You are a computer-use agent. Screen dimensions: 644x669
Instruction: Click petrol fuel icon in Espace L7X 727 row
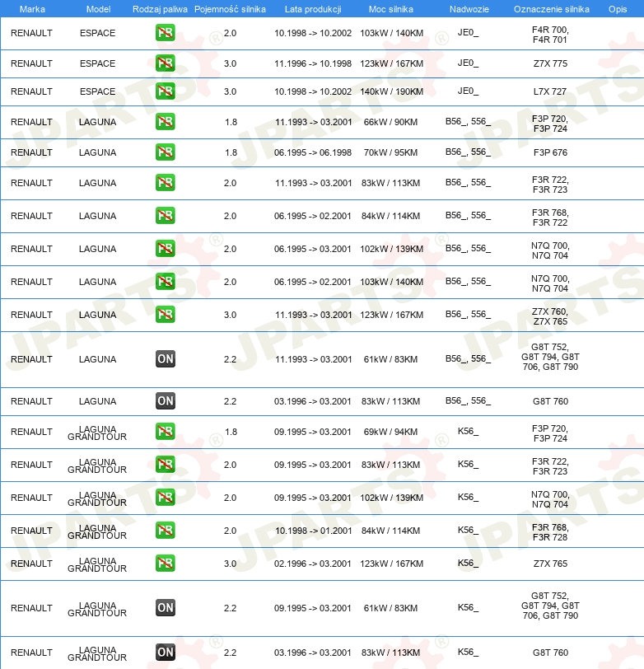point(166,91)
